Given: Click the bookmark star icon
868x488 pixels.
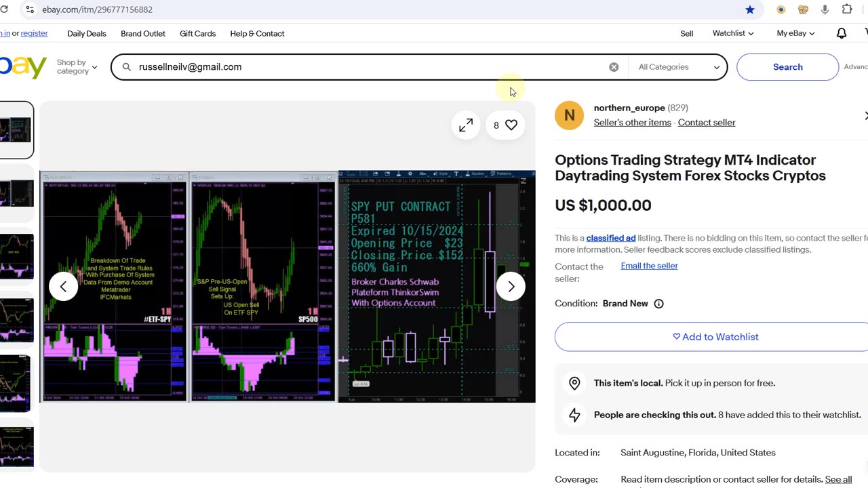Looking at the screenshot, I should [x=749, y=9].
